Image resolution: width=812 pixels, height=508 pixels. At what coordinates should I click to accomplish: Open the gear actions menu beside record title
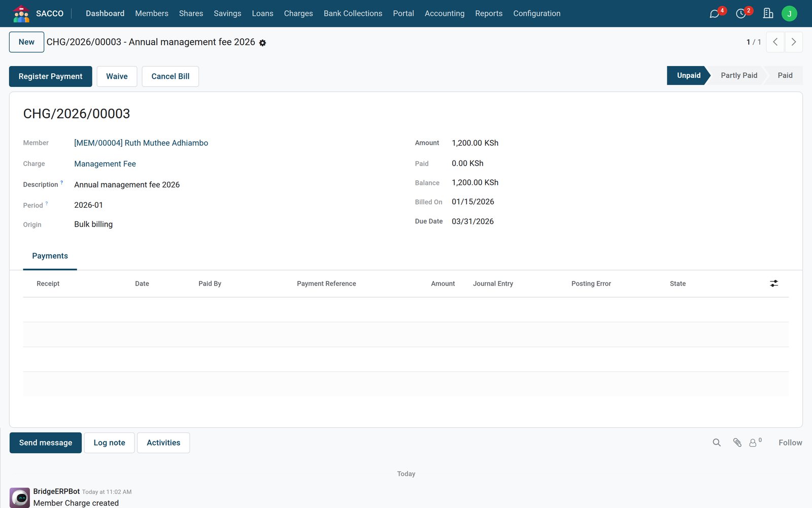click(262, 43)
